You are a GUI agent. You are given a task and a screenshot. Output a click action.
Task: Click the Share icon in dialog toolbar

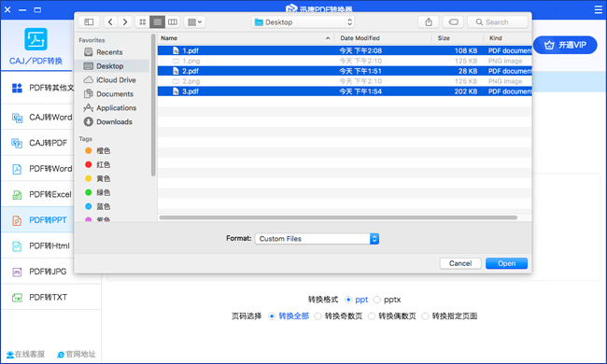click(x=429, y=22)
